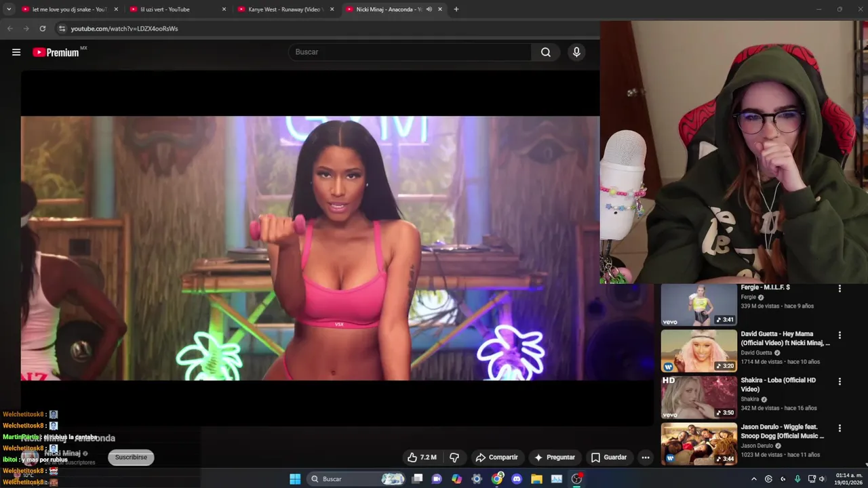The width and height of the screenshot is (868, 488).
Task: Open File Explorer from the taskbar
Action: [536, 479]
